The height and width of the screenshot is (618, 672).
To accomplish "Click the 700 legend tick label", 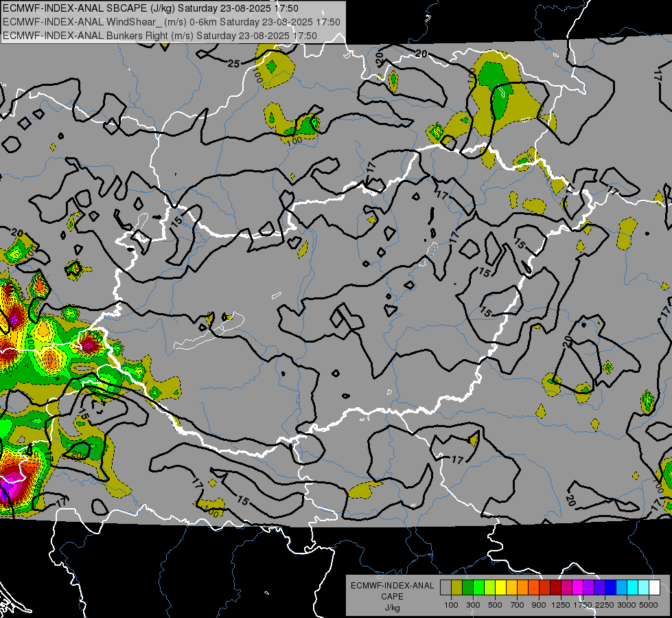I will click(x=518, y=605).
